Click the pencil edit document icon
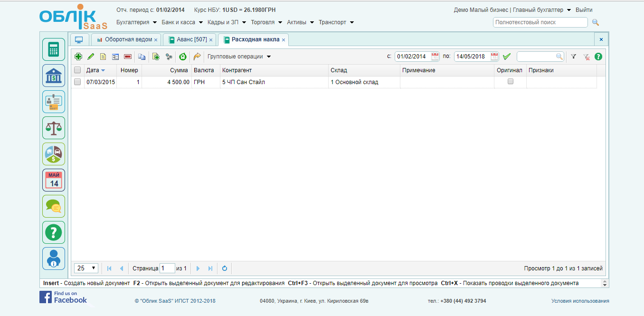The image size is (644, 316). coord(91,57)
